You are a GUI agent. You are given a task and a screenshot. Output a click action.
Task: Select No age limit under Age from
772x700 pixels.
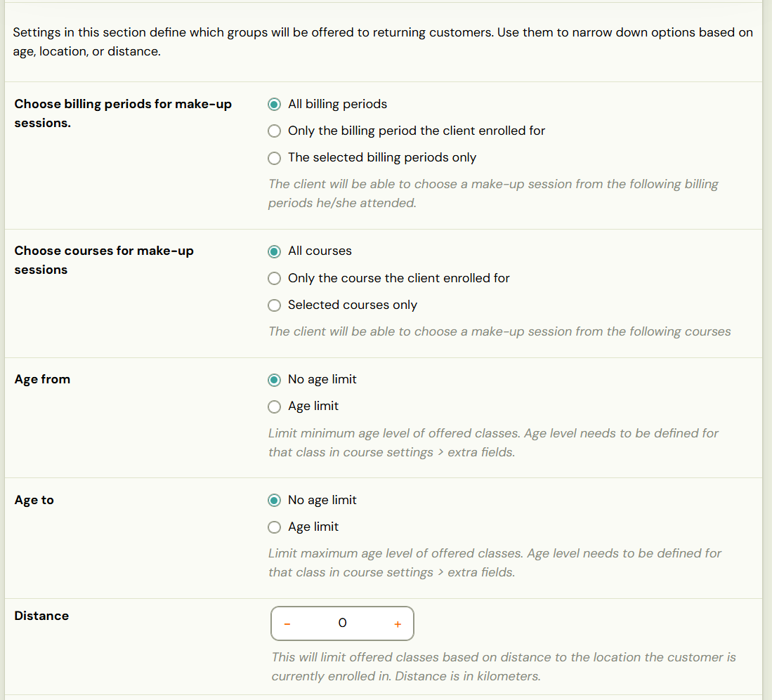(x=274, y=380)
